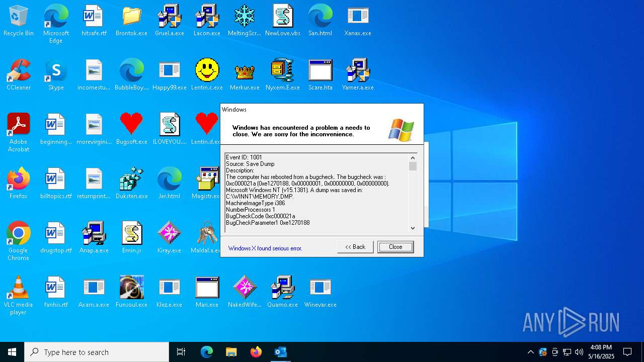Click the error details scrollbar thumb
The width and height of the screenshot is (644, 362).
(413, 166)
